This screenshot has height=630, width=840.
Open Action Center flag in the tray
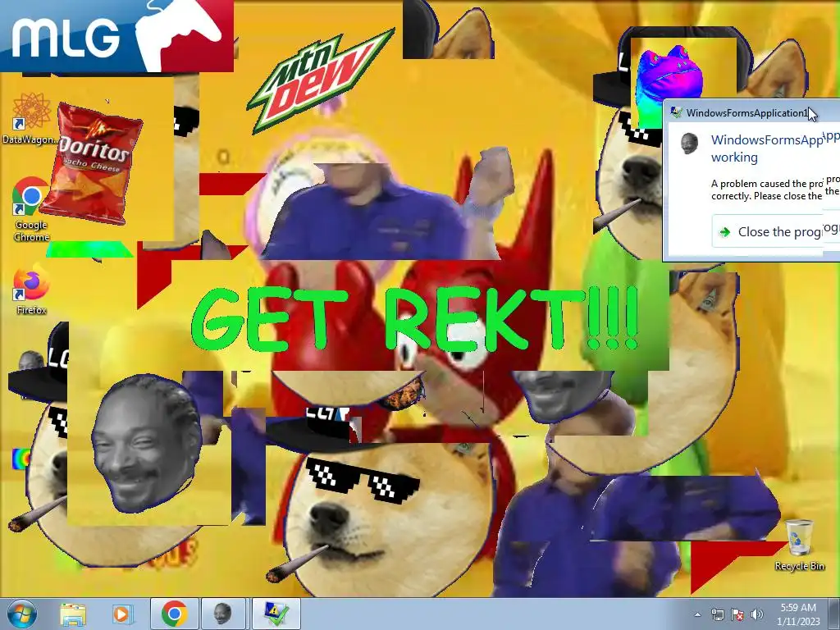(737, 614)
